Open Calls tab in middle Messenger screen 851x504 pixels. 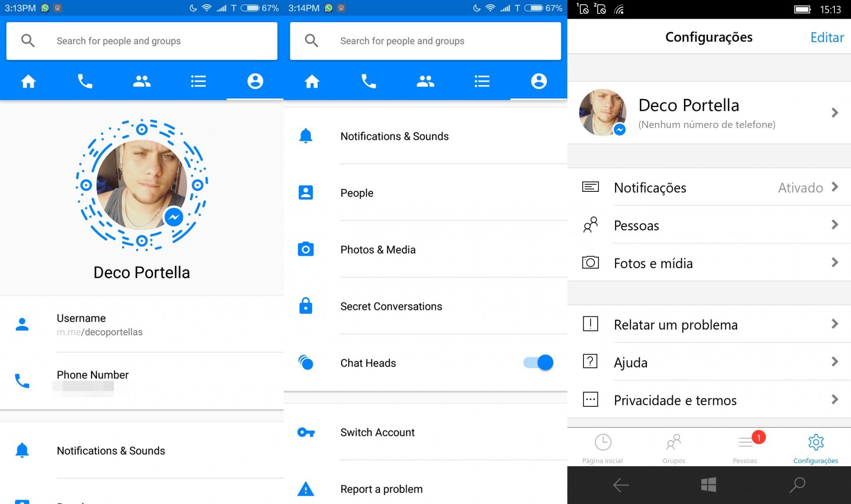tap(369, 81)
